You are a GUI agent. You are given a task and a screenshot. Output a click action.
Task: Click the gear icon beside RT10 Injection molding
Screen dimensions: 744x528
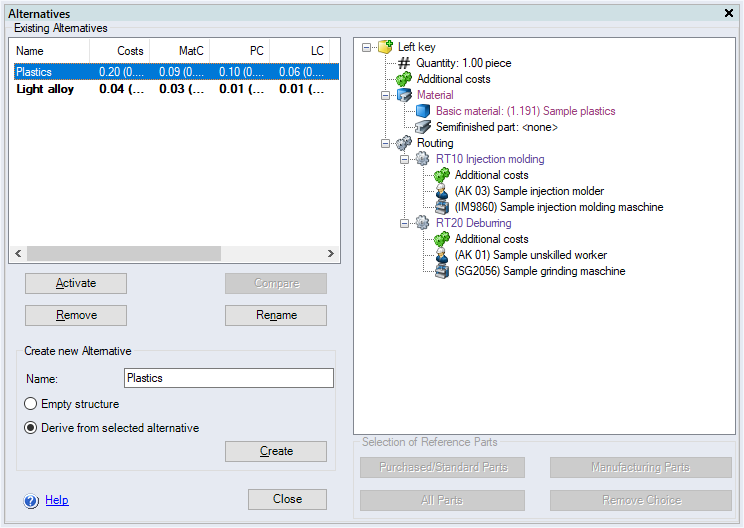point(423,159)
